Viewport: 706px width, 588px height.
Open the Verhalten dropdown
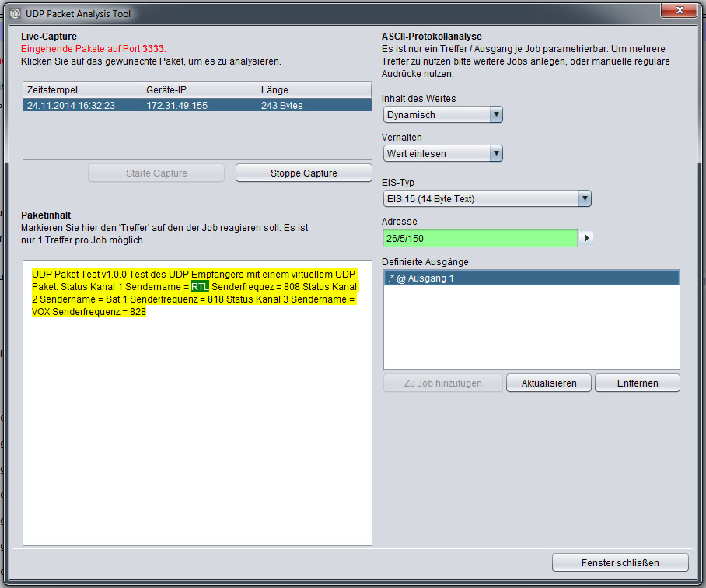click(x=442, y=154)
